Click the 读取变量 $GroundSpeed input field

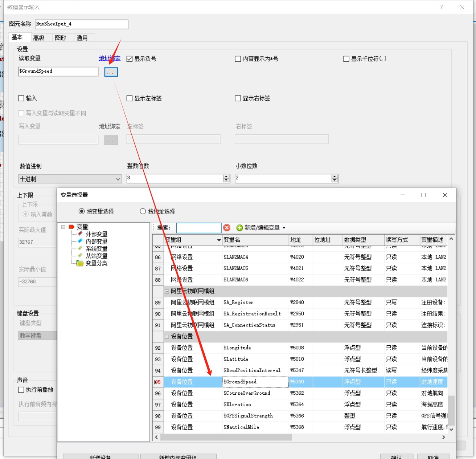tap(58, 72)
